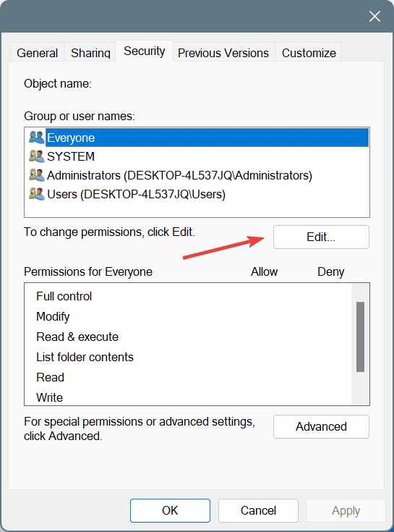Switch to the Sharing tab
394x532 pixels.
point(90,53)
